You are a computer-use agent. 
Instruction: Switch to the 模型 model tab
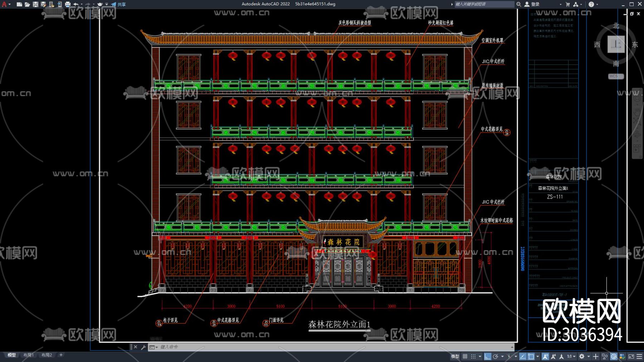12,355
